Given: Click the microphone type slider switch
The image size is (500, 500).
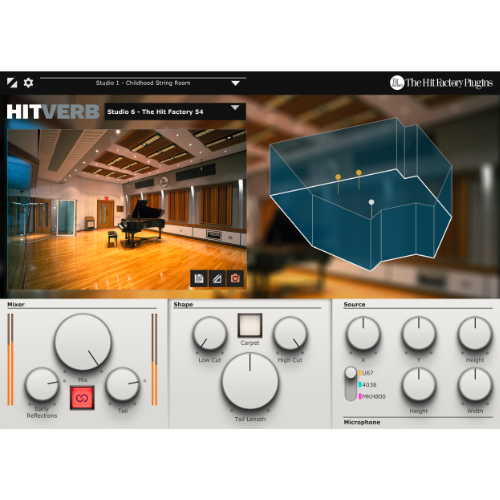Looking at the screenshot, I should coord(351,384).
